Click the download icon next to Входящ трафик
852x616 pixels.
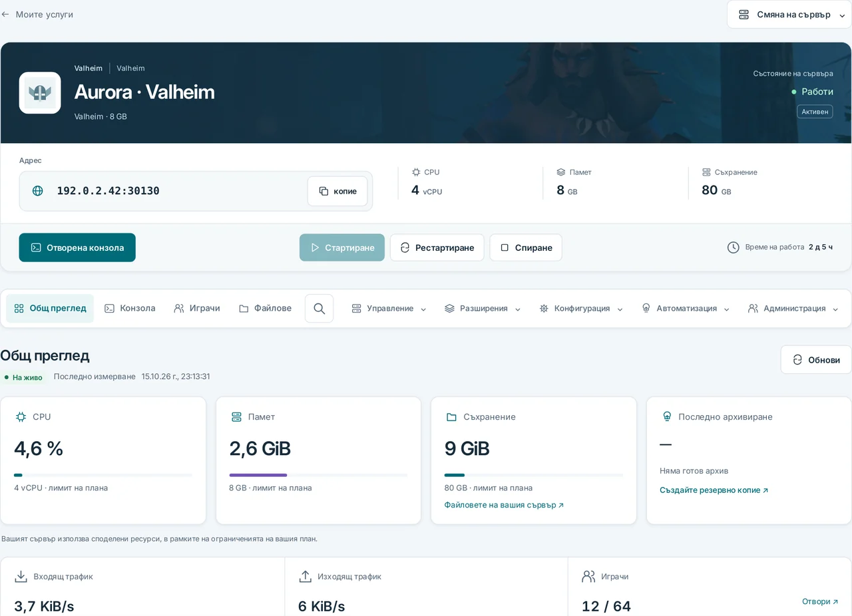click(21, 576)
